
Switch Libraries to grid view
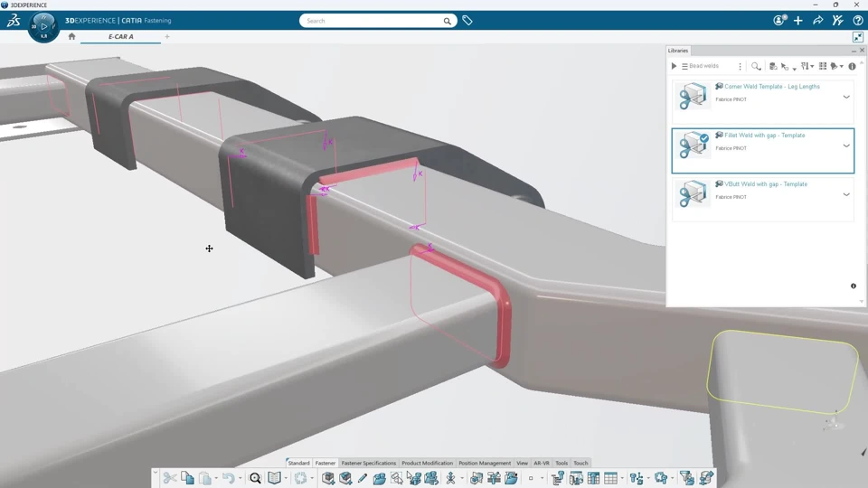[823, 66]
